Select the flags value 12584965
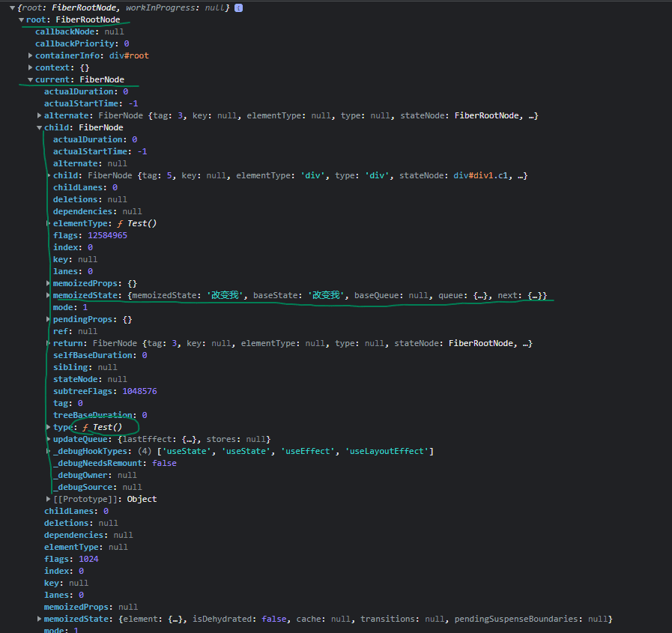Image resolution: width=672 pixels, height=633 pixels. pyautogui.click(x=106, y=234)
